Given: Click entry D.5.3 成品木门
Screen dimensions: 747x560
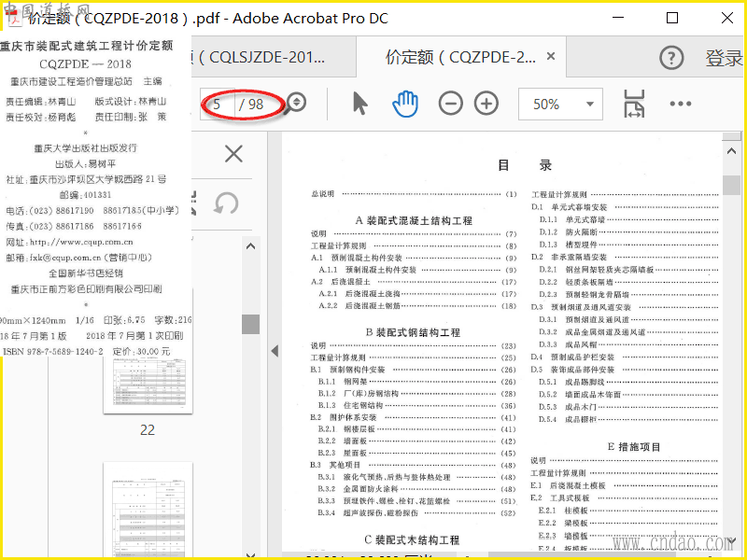Looking at the screenshot, I should tap(629, 407).
